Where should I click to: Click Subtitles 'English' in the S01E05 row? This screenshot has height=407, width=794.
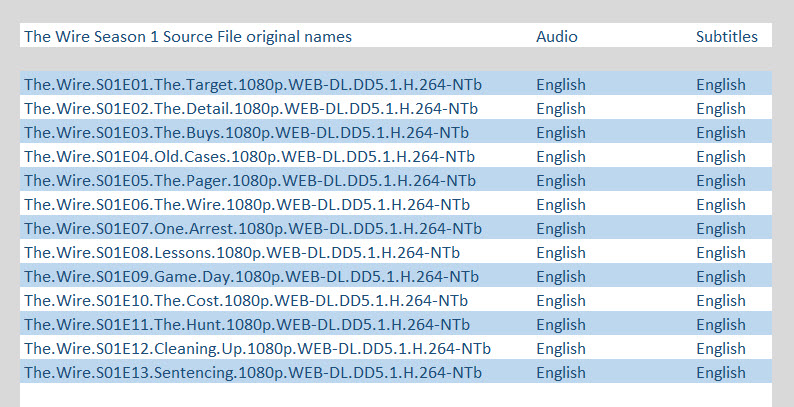(721, 181)
